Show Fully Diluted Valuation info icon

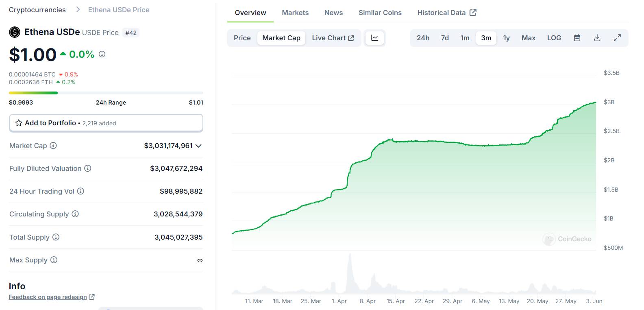tap(87, 168)
